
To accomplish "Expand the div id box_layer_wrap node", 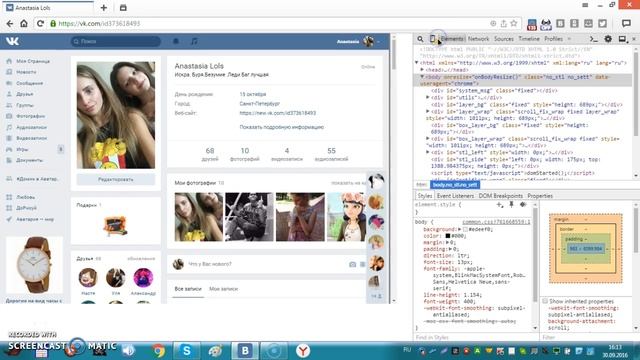I will point(428,139).
